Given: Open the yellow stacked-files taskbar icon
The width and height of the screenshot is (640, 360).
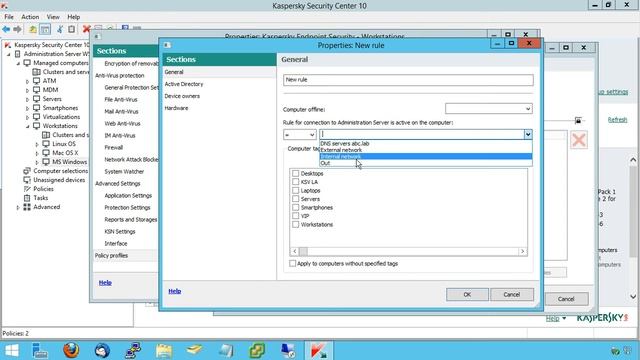Looking at the screenshot, I should [195, 350].
